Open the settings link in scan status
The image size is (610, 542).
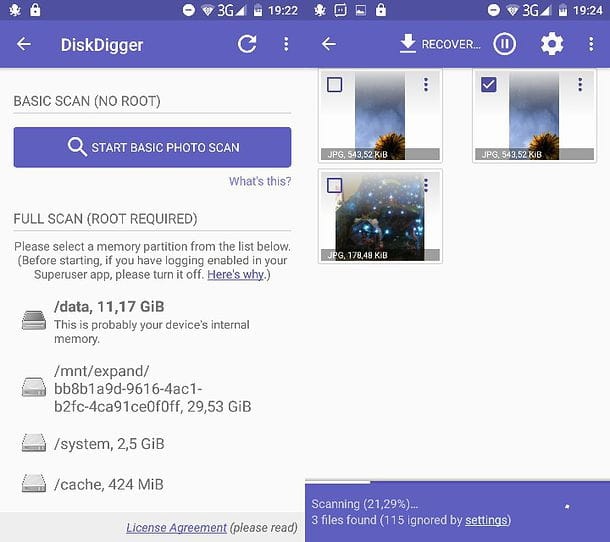click(x=486, y=520)
